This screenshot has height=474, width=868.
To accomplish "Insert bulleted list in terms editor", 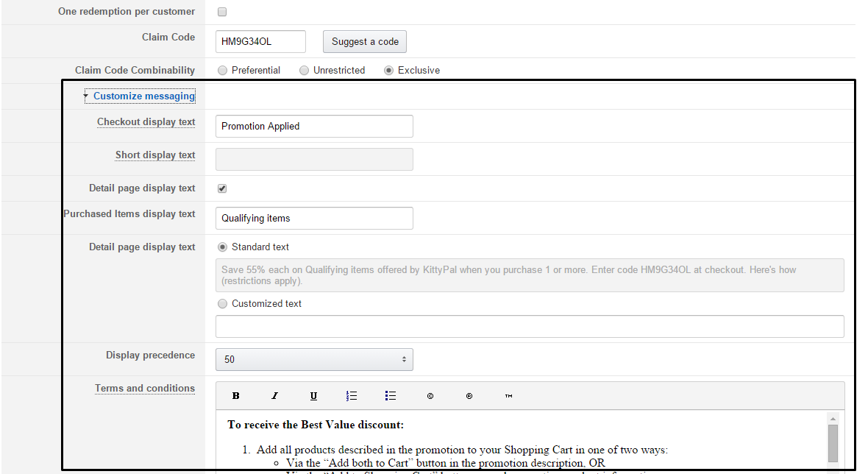I will pos(391,396).
